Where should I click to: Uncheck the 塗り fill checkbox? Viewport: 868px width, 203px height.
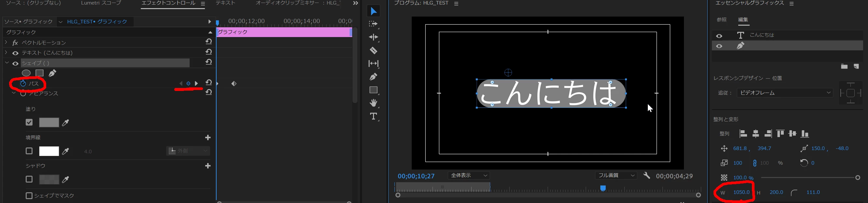point(29,122)
